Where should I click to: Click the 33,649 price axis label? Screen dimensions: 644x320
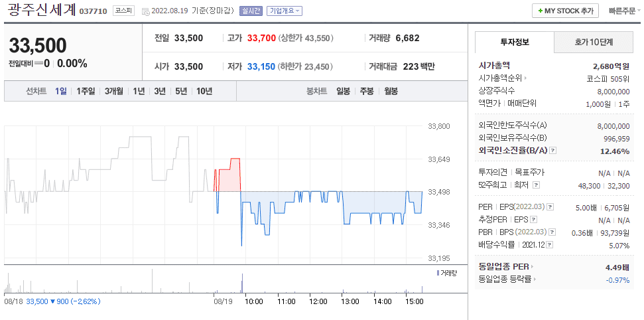pyautogui.click(x=439, y=159)
